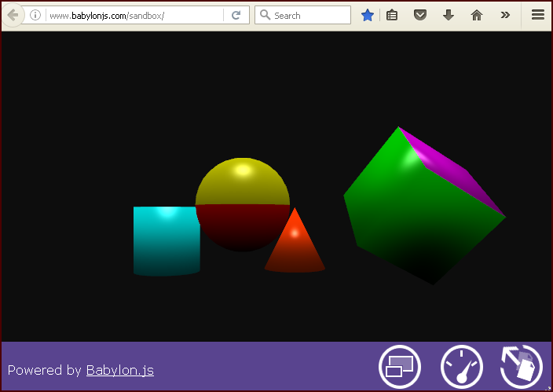Open the load file icon in footer

point(522,367)
